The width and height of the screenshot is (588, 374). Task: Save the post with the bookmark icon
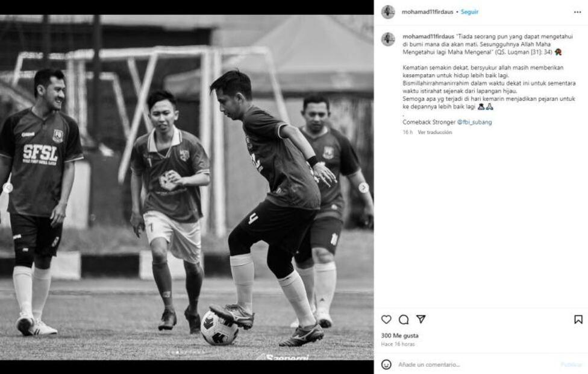pos(578,320)
